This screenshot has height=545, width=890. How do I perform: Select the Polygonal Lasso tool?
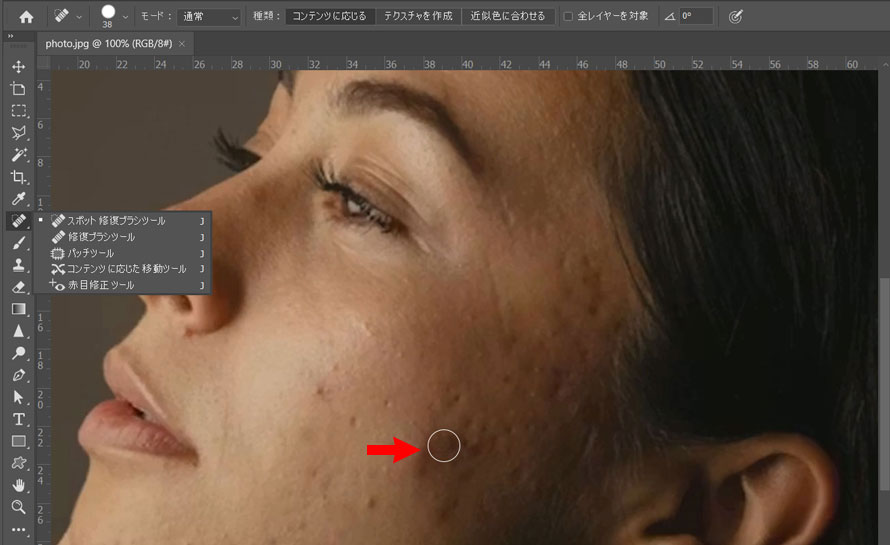18,133
